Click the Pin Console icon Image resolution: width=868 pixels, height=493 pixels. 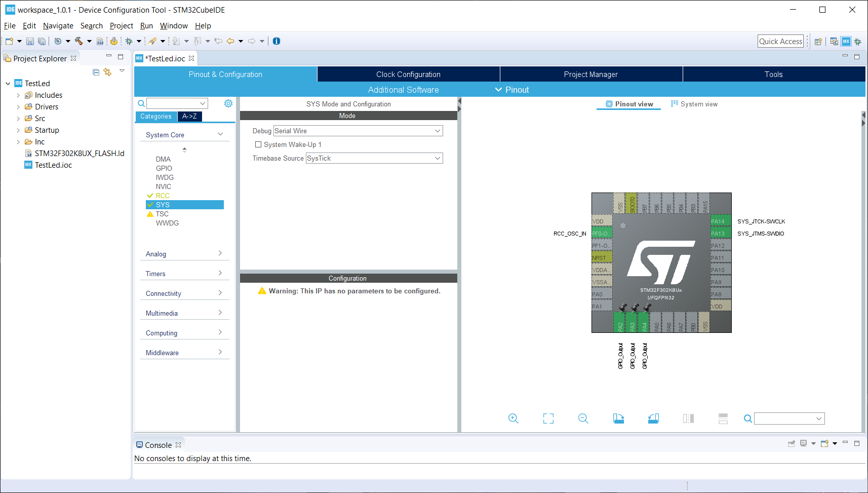(791, 443)
